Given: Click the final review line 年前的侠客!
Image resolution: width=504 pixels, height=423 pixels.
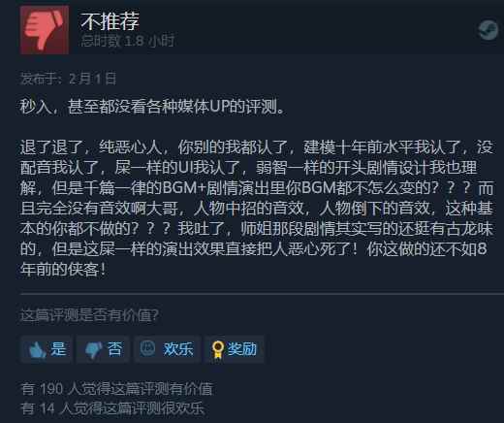Looking at the screenshot, I should tap(63, 269).
